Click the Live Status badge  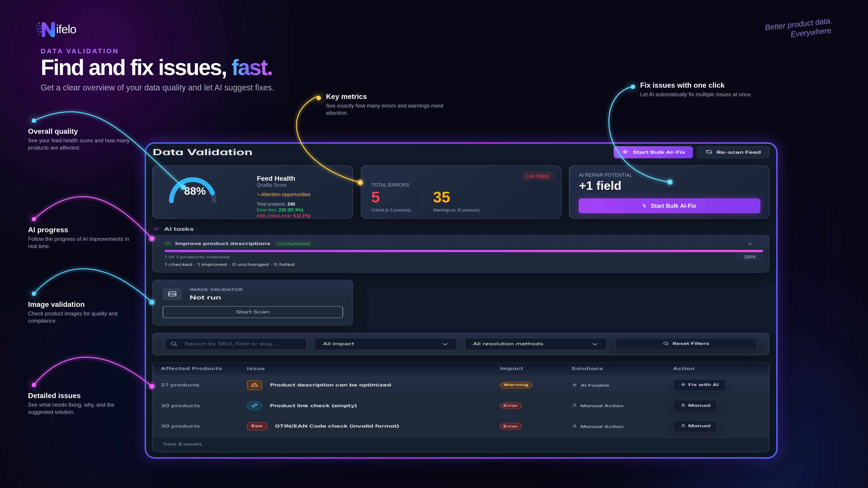(x=538, y=176)
